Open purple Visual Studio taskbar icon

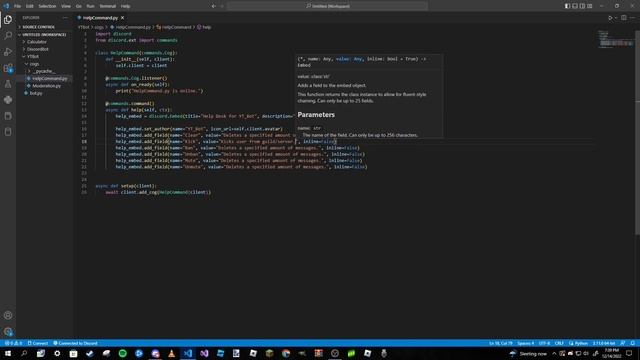204,353
